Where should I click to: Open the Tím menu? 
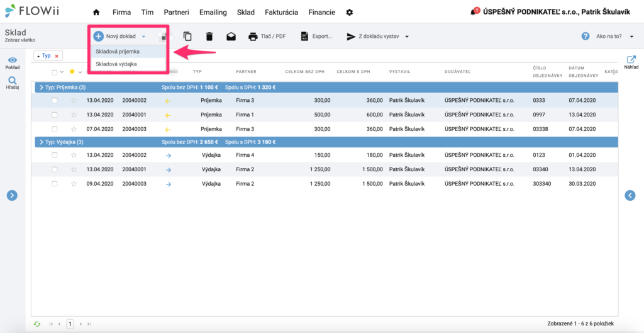click(x=147, y=13)
